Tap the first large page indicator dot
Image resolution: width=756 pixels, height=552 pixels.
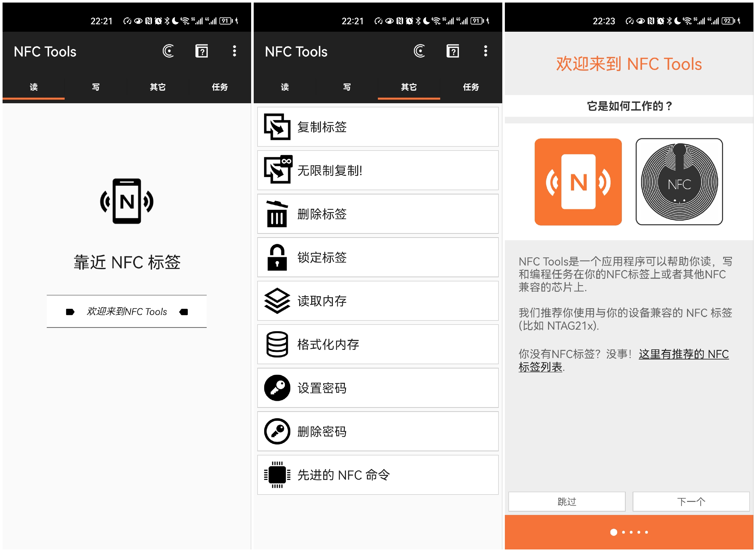614,533
